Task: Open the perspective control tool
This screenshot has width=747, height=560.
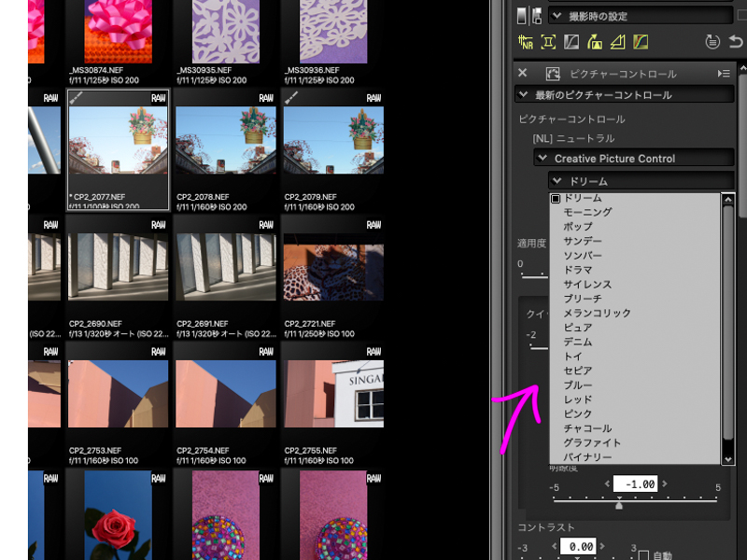Action: tap(595, 42)
